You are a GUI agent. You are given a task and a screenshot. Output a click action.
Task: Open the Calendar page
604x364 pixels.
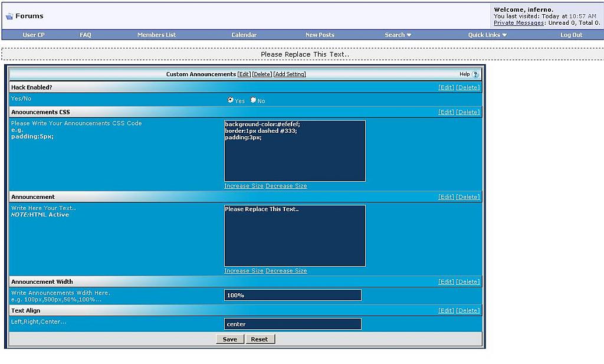[x=244, y=35]
